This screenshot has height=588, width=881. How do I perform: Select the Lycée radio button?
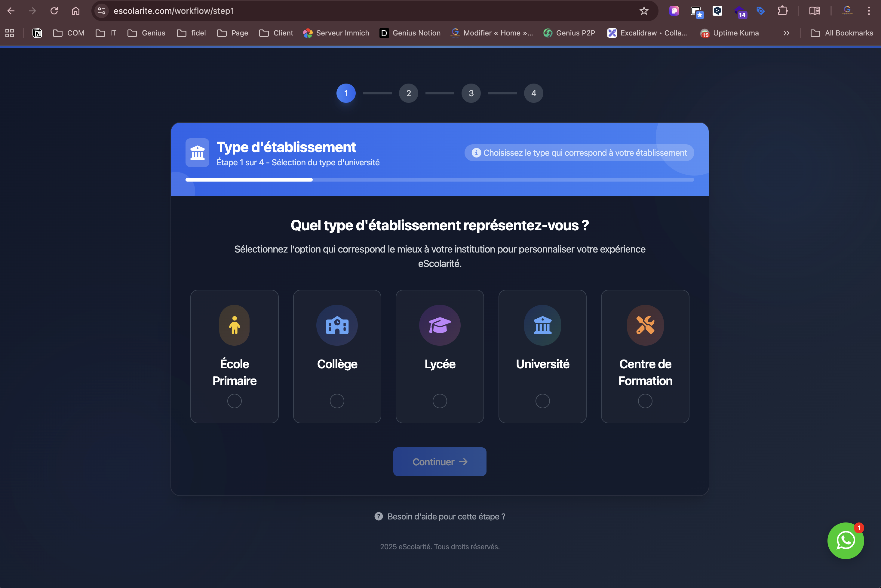(x=440, y=401)
